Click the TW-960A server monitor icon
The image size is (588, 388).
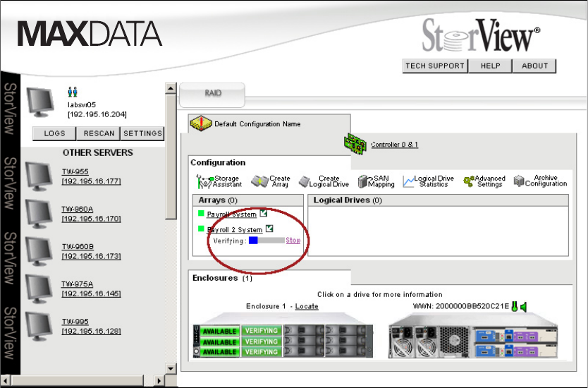coord(39,214)
